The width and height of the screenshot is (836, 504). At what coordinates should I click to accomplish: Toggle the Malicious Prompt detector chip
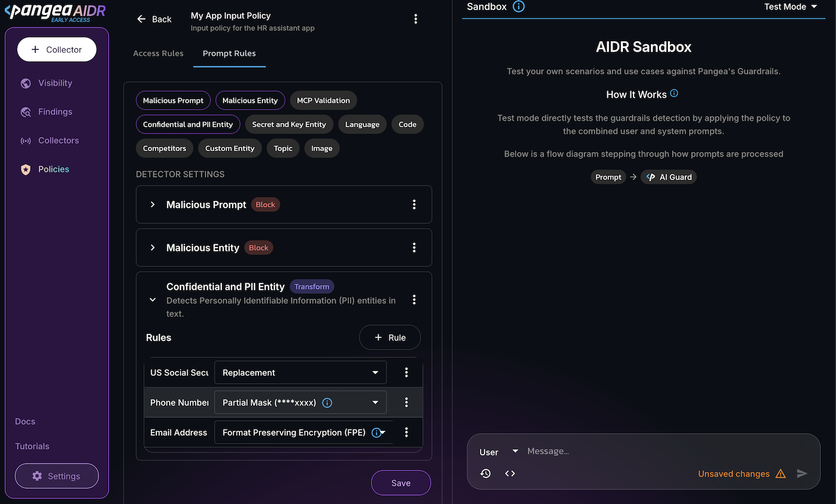[173, 100]
